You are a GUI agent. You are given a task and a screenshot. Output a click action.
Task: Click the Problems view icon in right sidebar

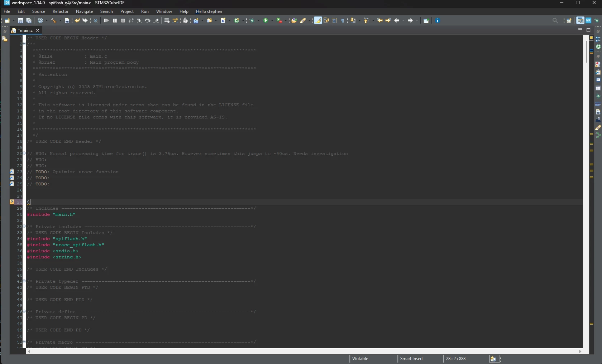pos(598,64)
